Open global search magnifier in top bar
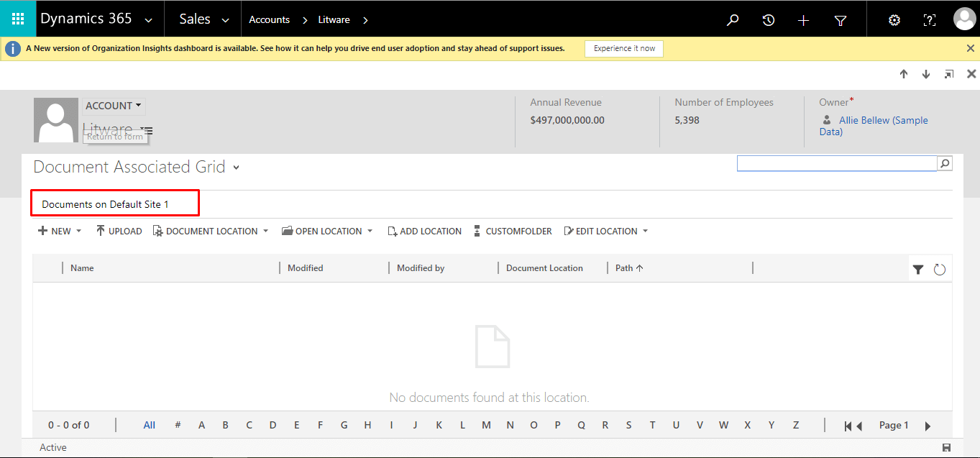This screenshot has height=458, width=980. tap(733, 20)
